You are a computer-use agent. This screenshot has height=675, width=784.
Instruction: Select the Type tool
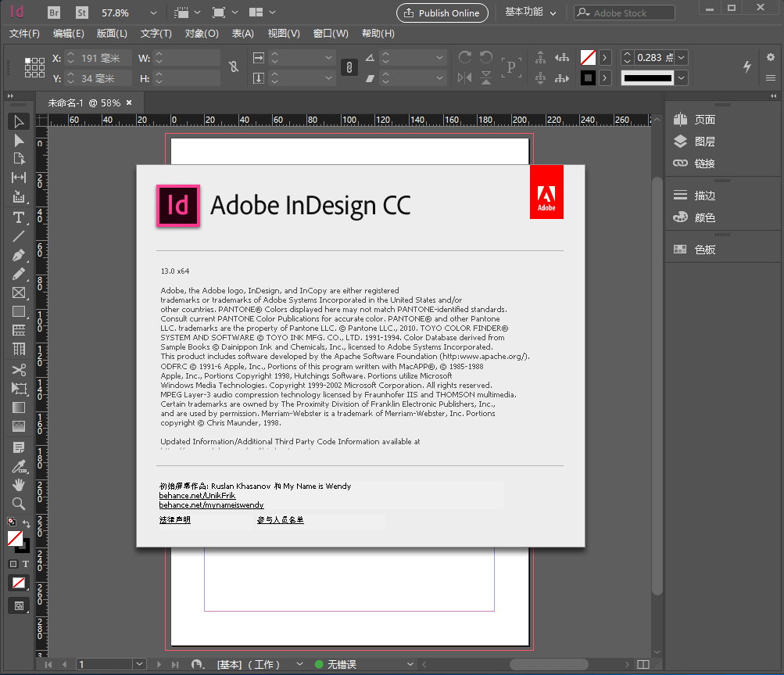pyautogui.click(x=19, y=217)
